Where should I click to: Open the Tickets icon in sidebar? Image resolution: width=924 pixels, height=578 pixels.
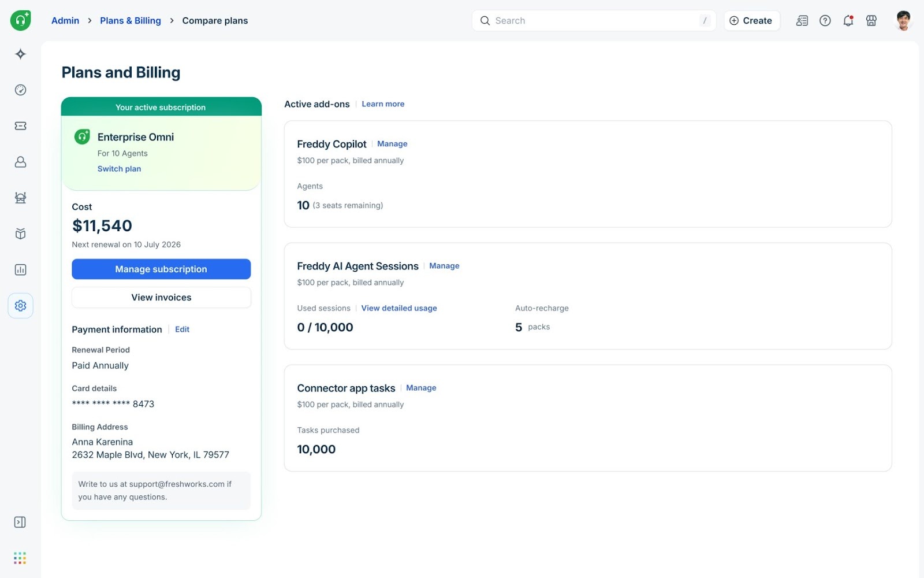20,126
